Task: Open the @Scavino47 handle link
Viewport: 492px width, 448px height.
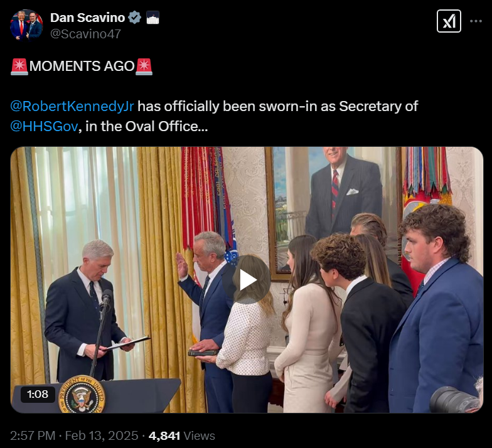Action: coord(85,34)
